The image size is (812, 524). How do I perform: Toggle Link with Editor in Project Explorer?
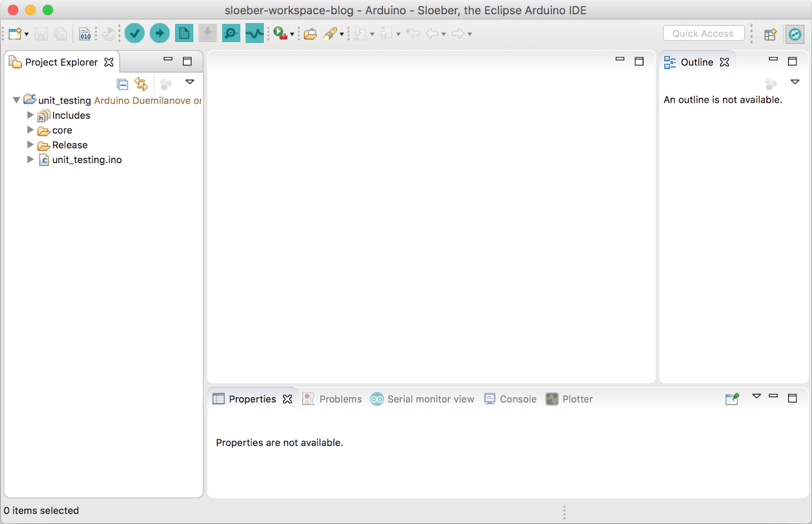[141, 83]
